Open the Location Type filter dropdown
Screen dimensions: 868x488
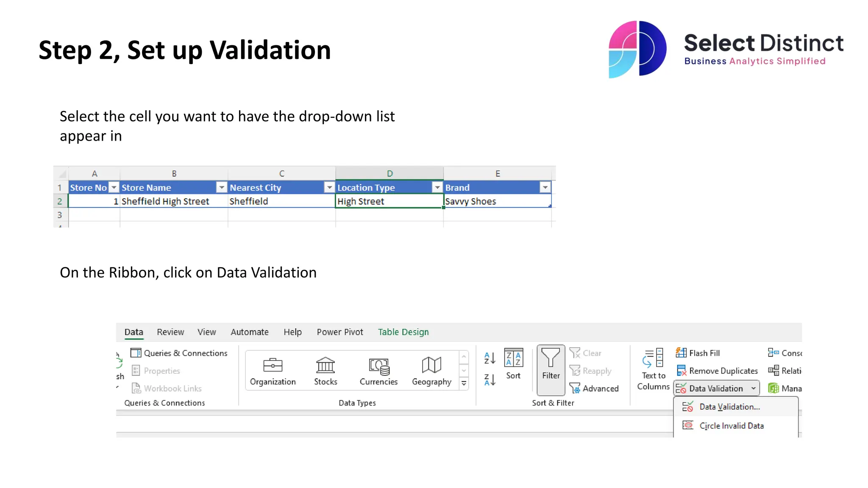point(437,187)
